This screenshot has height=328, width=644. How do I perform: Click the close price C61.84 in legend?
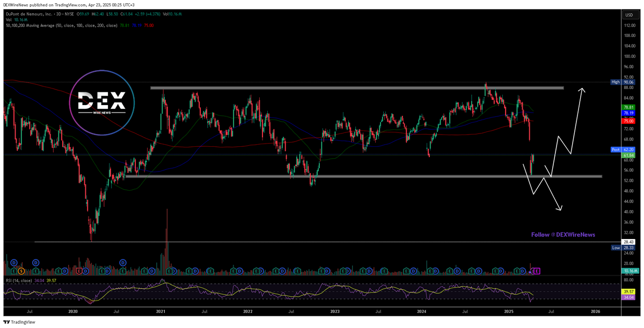pyautogui.click(x=127, y=14)
